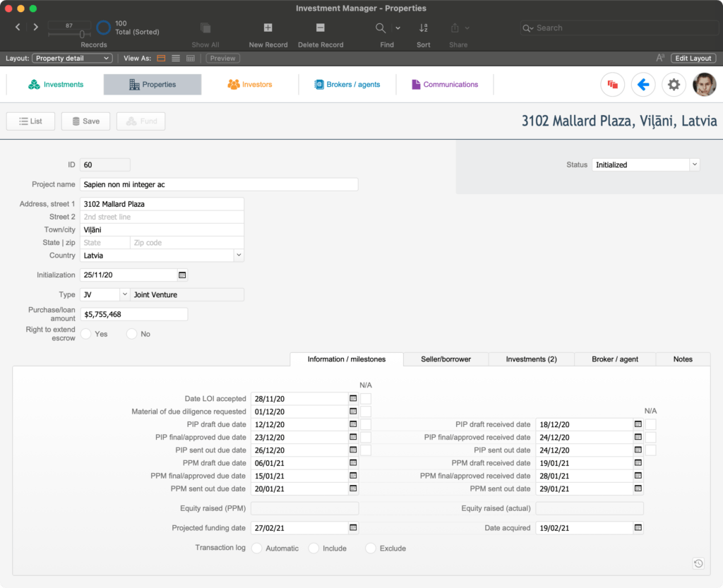Click the Save button

85,121
